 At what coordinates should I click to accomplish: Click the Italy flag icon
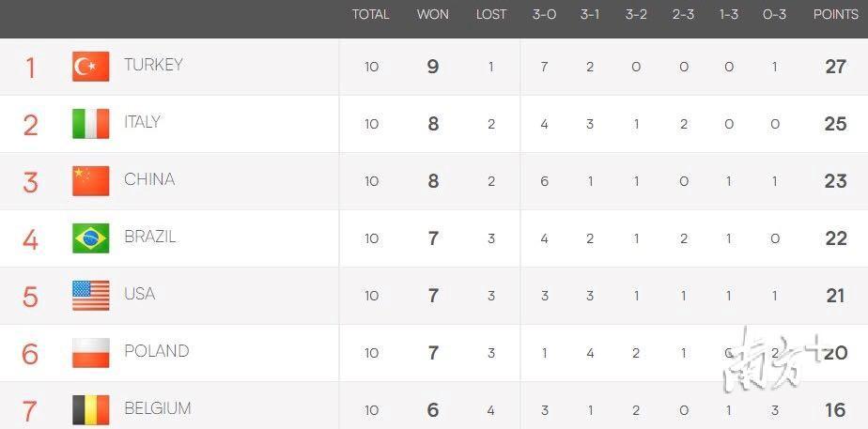91,124
